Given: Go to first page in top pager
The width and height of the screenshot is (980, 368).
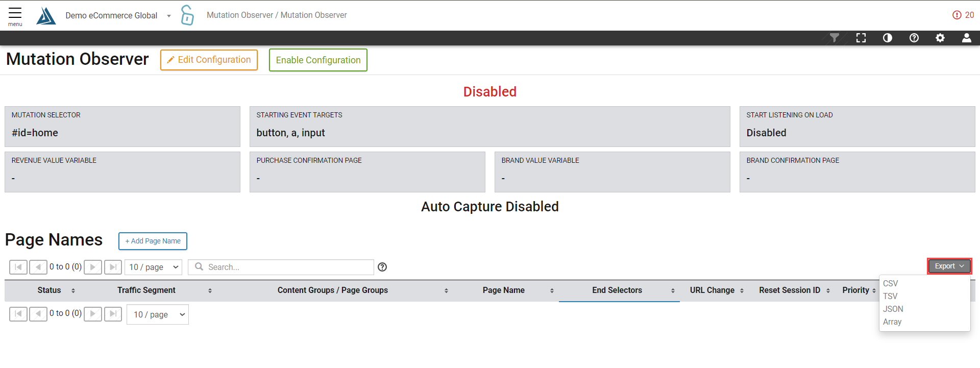Looking at the screenshot, I should click(x=18, y=267).
